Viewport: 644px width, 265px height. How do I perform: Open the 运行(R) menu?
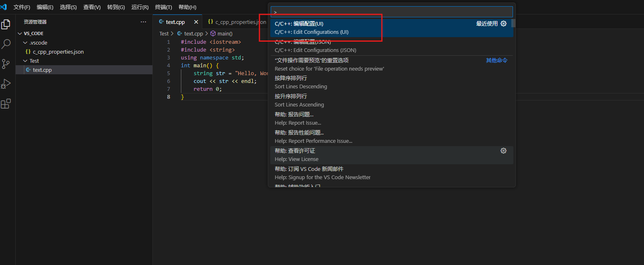(x=140, y=7)
